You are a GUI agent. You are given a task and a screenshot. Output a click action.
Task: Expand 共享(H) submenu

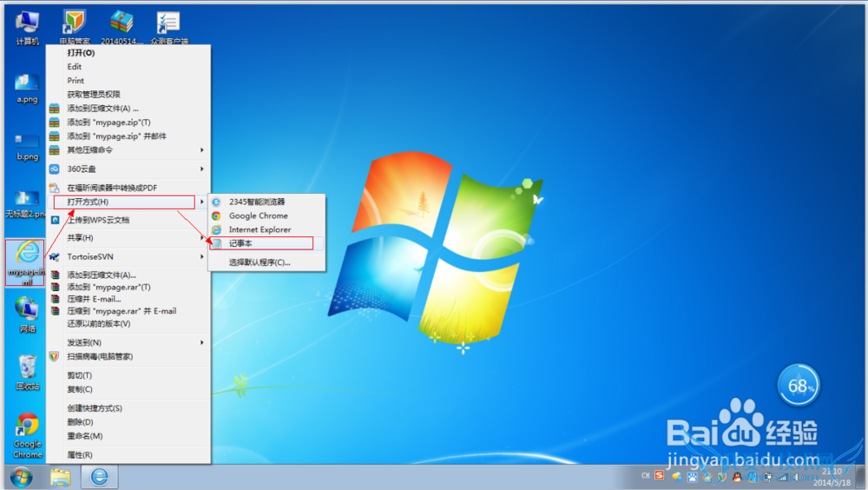(x=128, y=238)
